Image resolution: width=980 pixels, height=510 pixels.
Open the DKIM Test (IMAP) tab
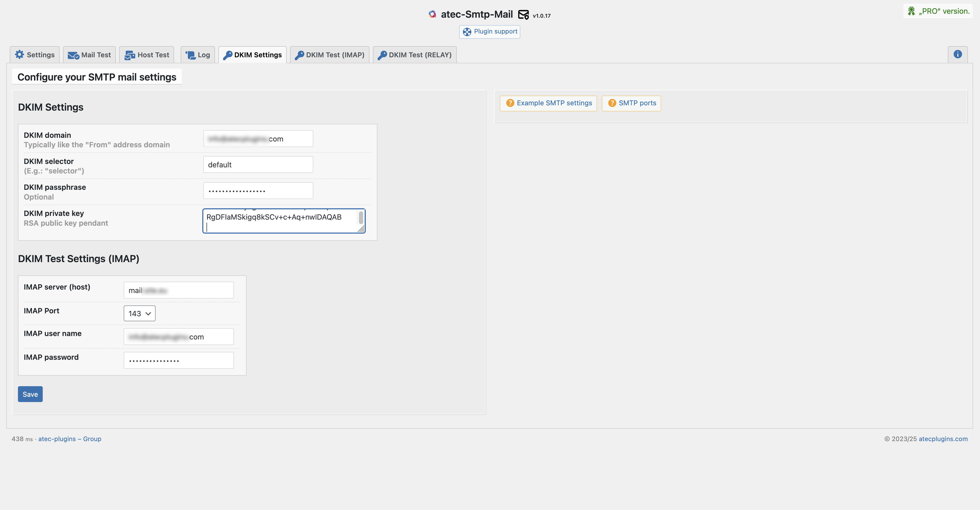[329, 55]
